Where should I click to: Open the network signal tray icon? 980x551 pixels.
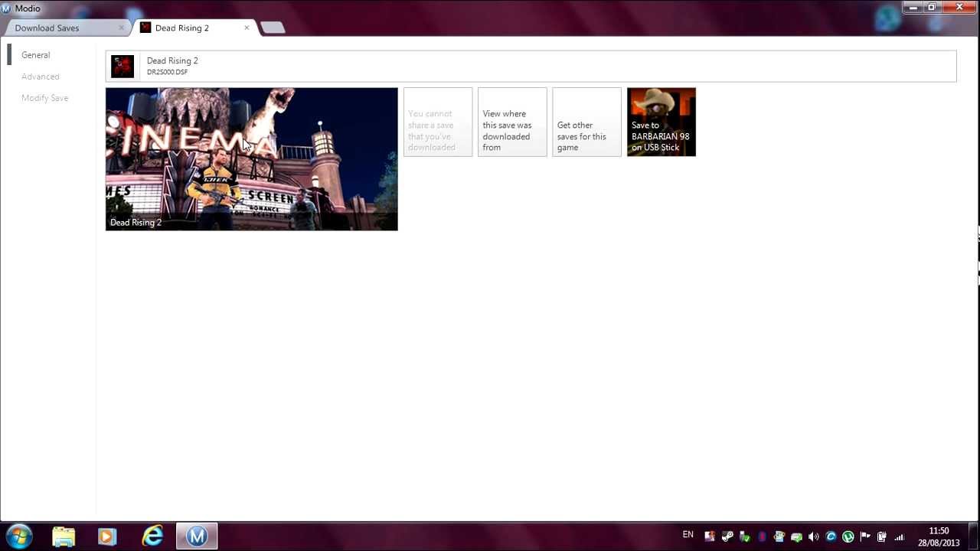point(899,536)
